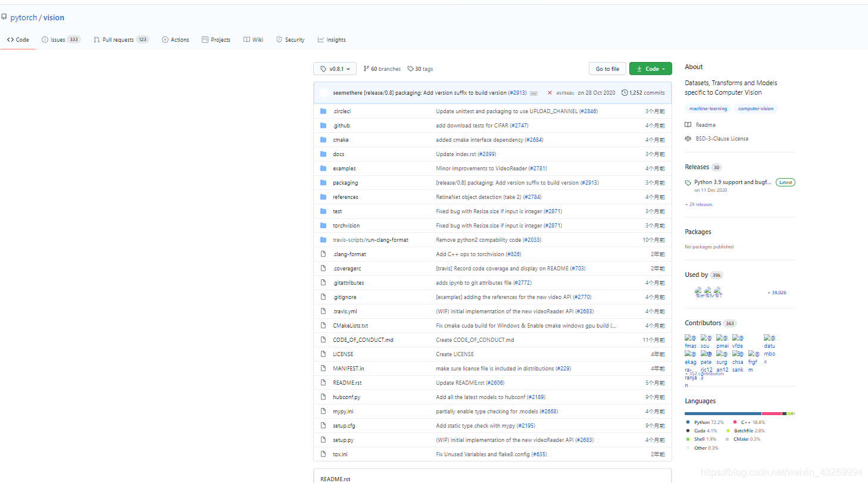Expand the green Code download dropdown
The image size is (868, 483).
point(650,69)
